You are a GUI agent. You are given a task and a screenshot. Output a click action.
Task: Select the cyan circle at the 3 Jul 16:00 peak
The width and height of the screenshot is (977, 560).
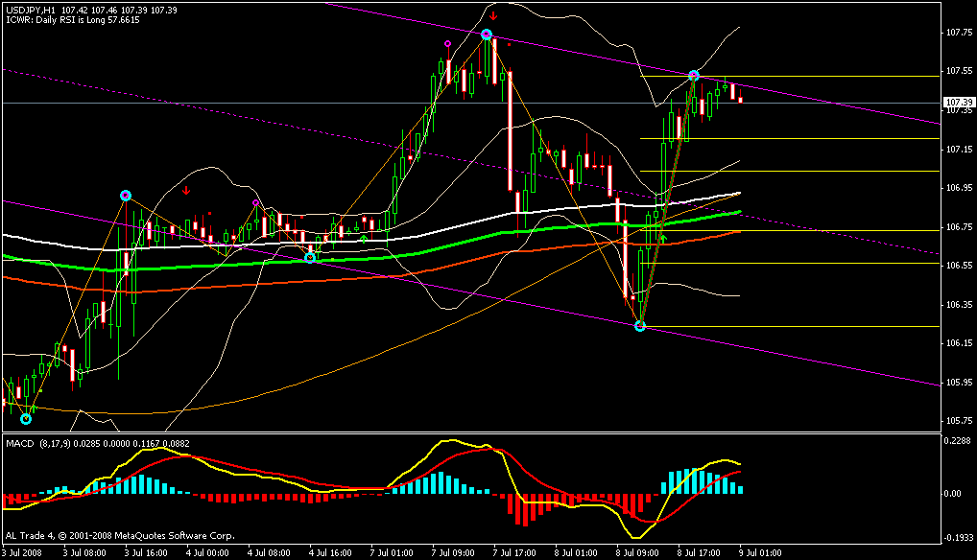coord(126,196)
